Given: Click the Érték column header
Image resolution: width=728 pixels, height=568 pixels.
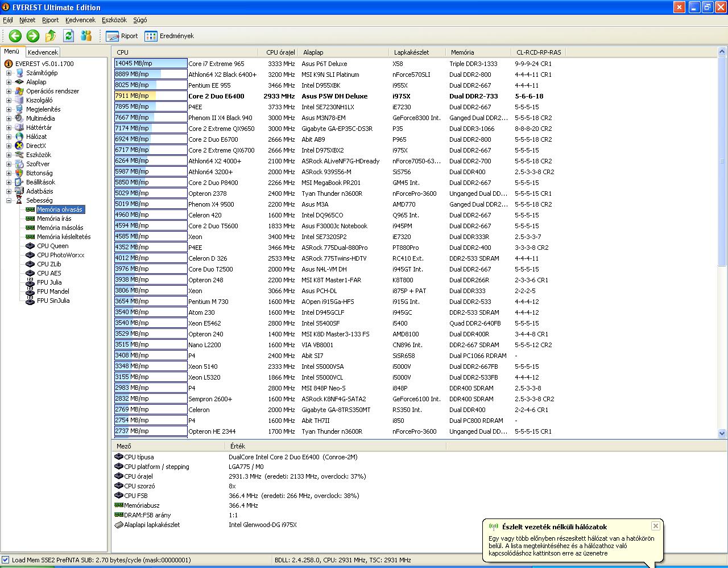Looking at the screenshot, I should [336, 446].
